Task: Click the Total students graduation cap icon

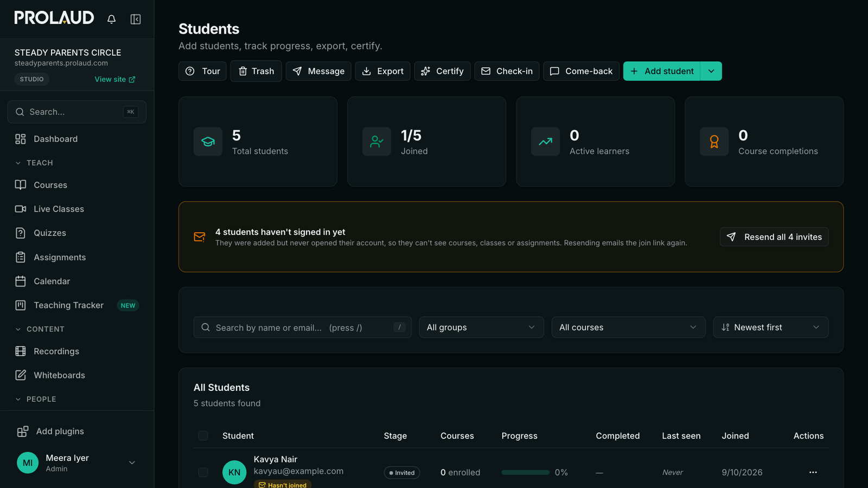Action: [208, 142]
